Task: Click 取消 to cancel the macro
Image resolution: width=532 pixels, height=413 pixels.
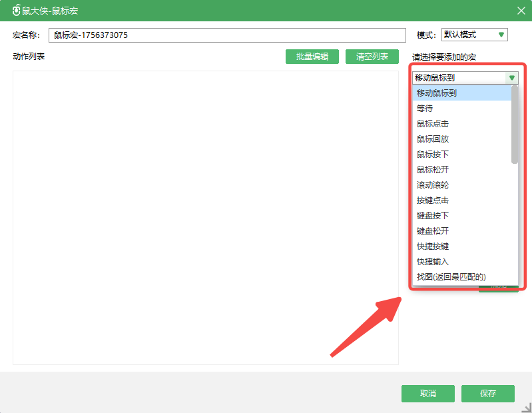Action: point(428,393)
